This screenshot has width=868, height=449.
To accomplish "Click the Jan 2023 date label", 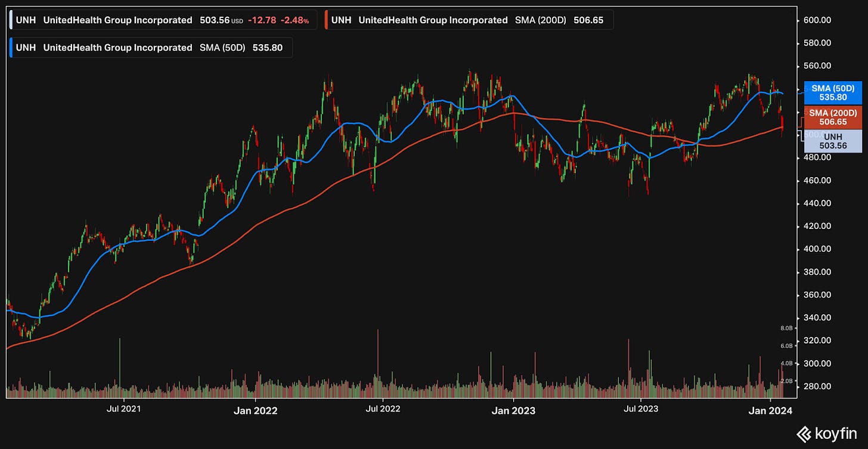I will click(x=514, y=410).
